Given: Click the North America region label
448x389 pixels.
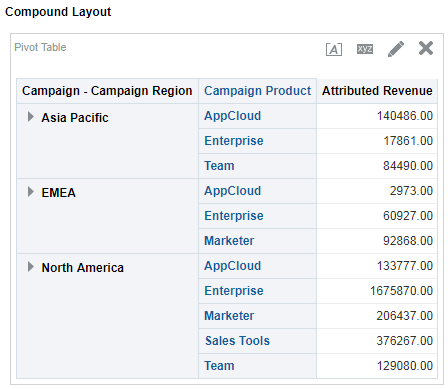Looking at the screenshot, I should [83, 268].
